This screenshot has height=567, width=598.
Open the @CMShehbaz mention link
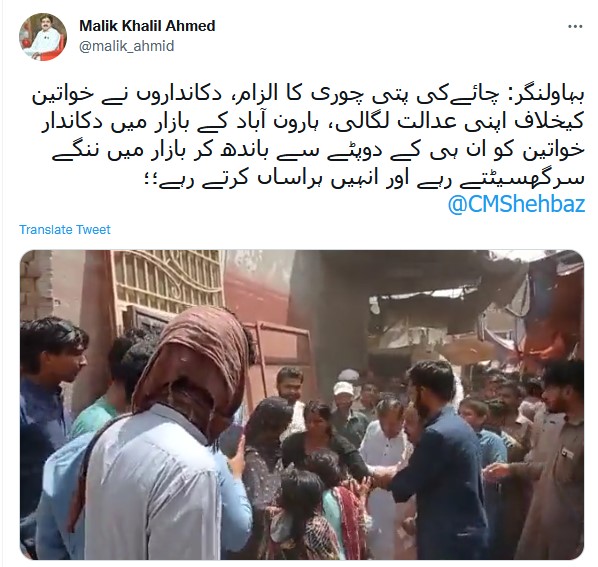pyautogui.click(x=516, y=204)
